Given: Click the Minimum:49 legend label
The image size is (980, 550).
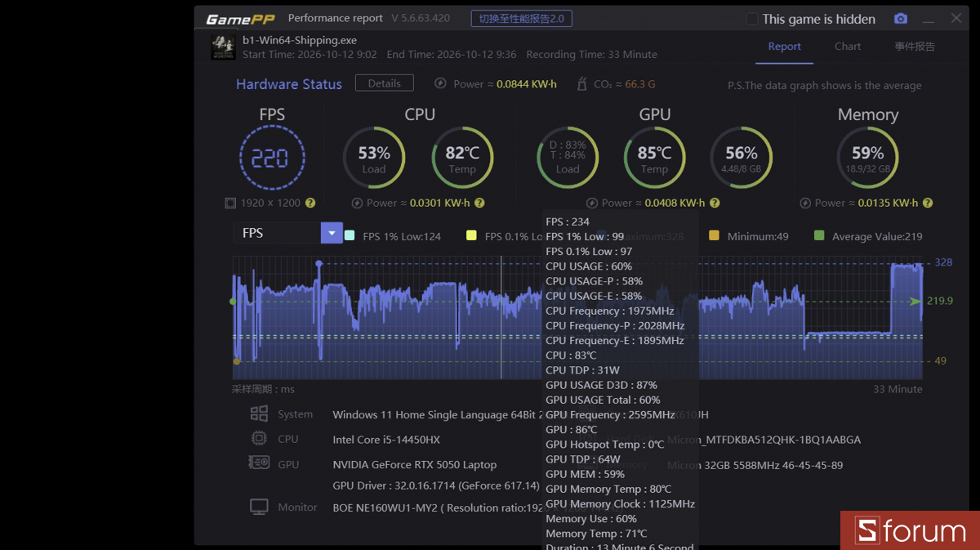Looking at the screenshot, I should 758,236.
